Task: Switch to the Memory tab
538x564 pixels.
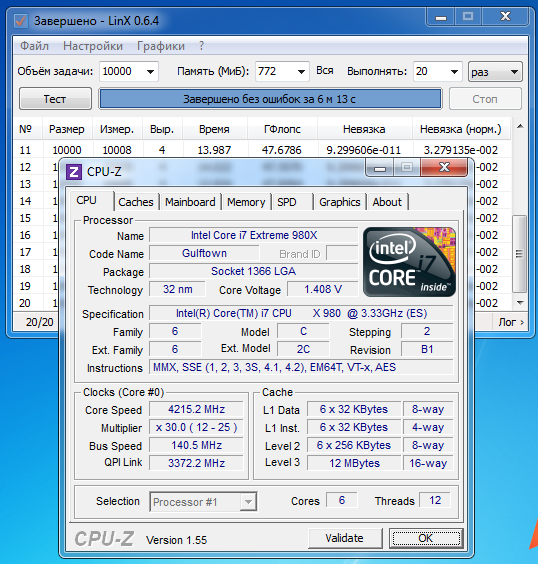Action: tap(246, 202)
